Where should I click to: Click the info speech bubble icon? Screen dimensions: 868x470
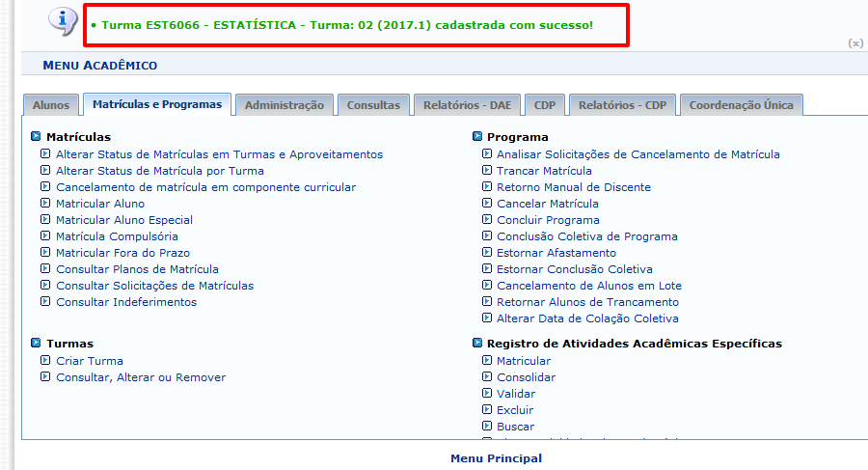pos(63,21)
